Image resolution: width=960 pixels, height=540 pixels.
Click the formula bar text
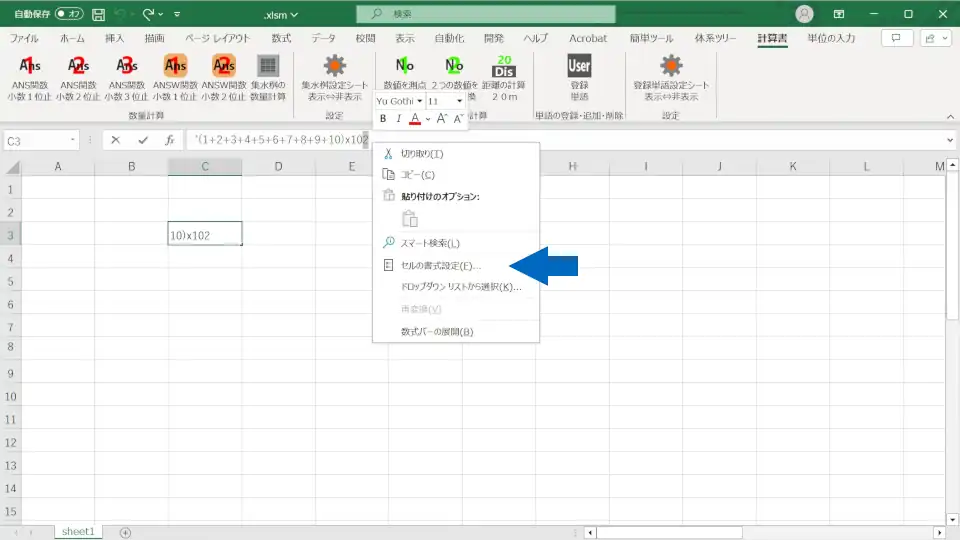282,140
